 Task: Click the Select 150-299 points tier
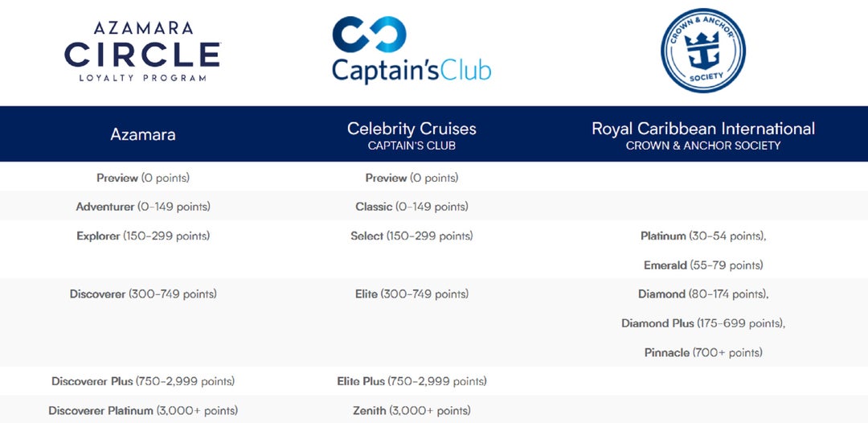tap(411, 236)
